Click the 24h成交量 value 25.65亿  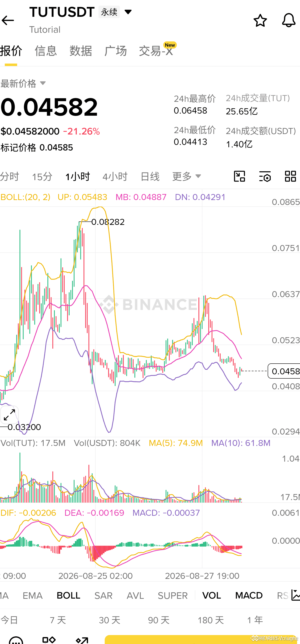tap(242, 111)
